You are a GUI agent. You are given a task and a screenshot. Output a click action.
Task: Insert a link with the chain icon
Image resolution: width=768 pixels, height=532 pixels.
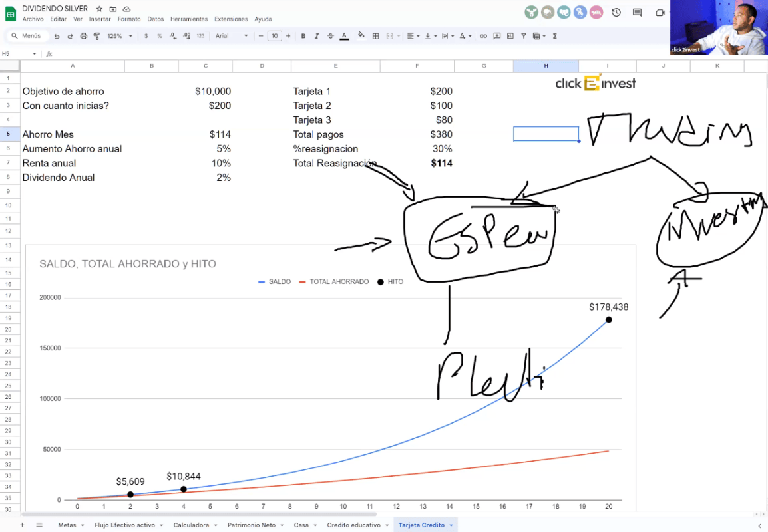tap(483, 36)
